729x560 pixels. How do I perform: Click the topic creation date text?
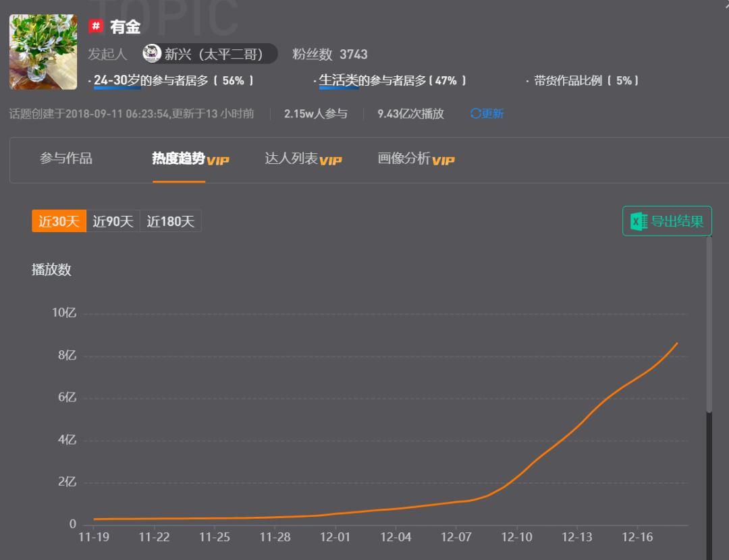pos(132,113)
